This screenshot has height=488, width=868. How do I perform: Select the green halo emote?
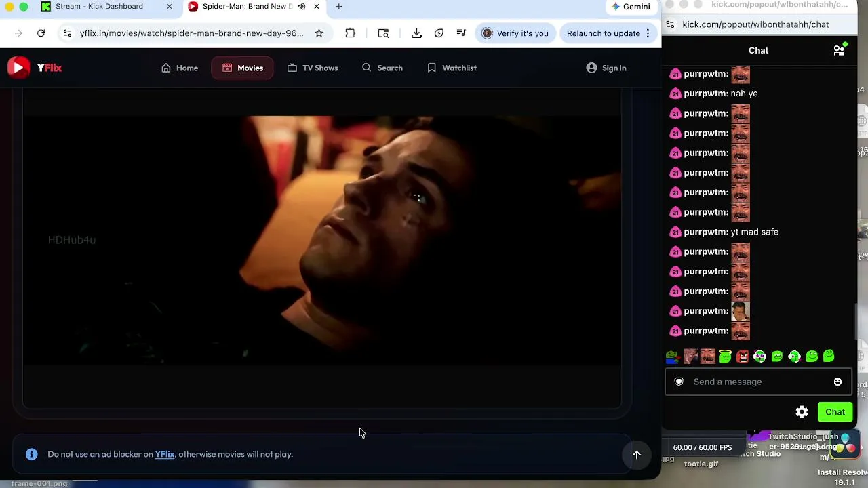(725, 357)
